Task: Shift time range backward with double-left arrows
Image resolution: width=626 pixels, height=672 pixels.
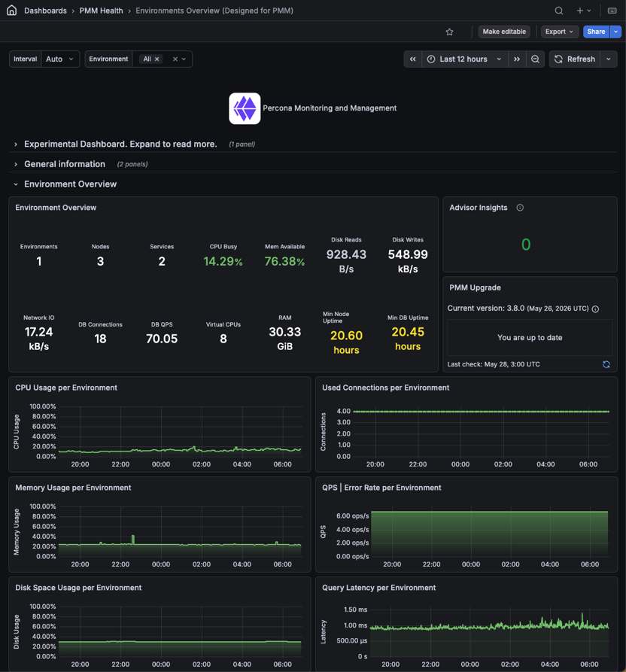Action: coord(412,59)
